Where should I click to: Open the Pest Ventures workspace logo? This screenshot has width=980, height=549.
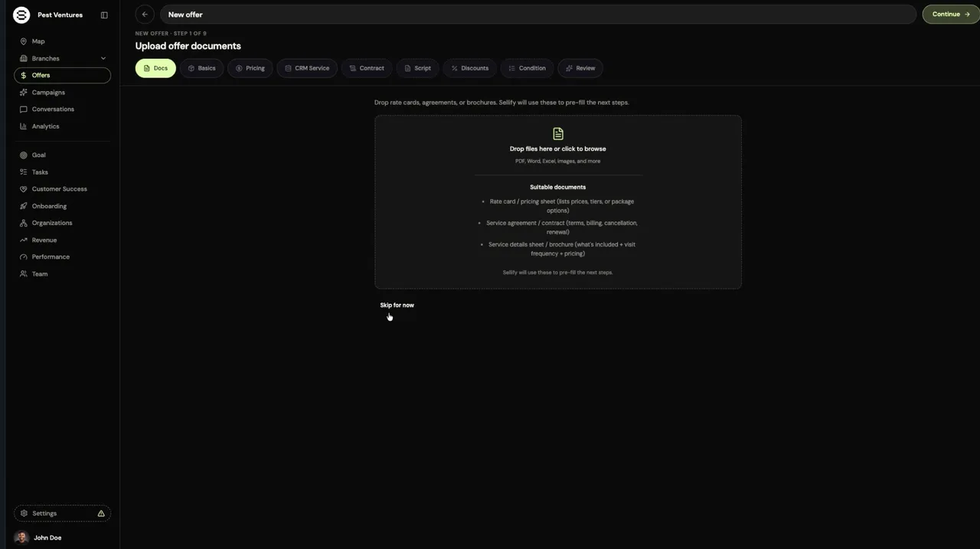click(x=21, y=15)
